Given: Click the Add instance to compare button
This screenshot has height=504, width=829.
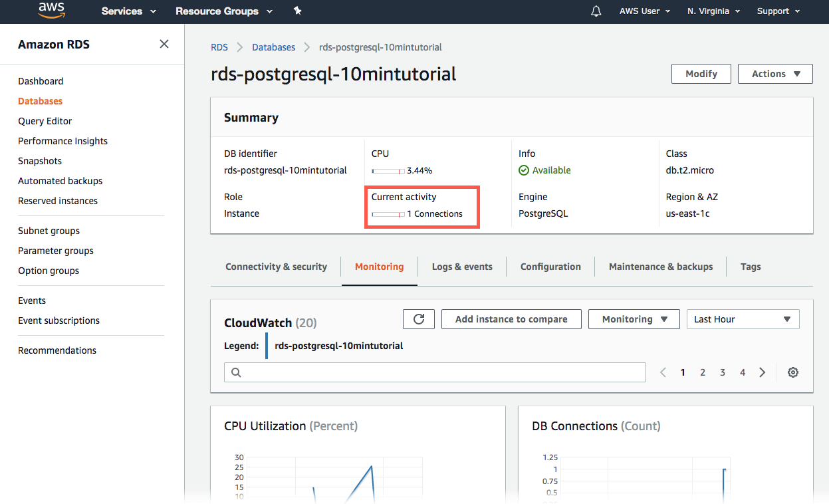Looking at the screenshot, I should (x=511, y=319).
